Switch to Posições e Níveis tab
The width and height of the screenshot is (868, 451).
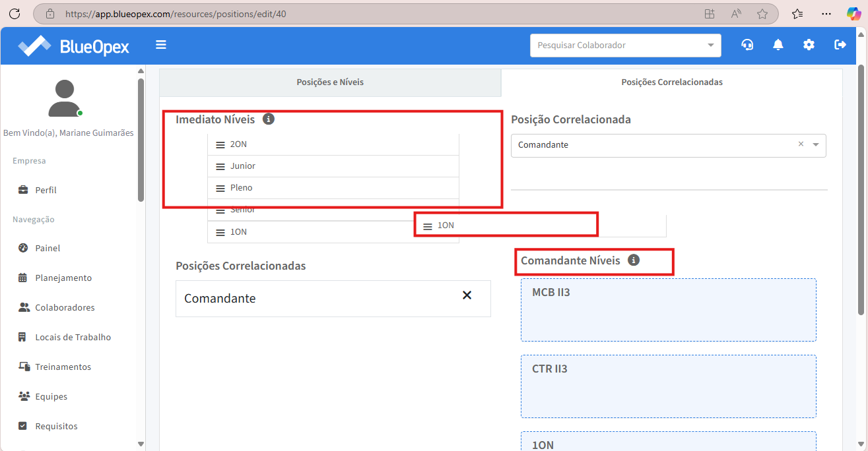pyautogui.click(x=330, y=82)
